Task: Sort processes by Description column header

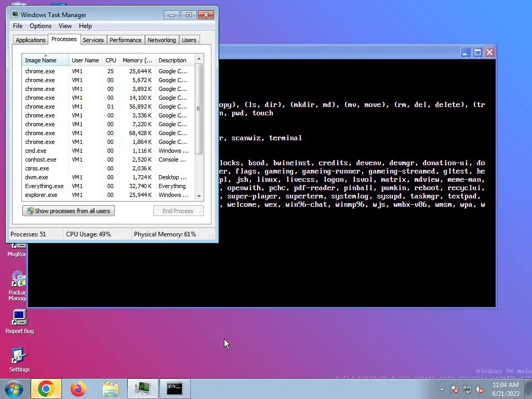Action: 175,60
